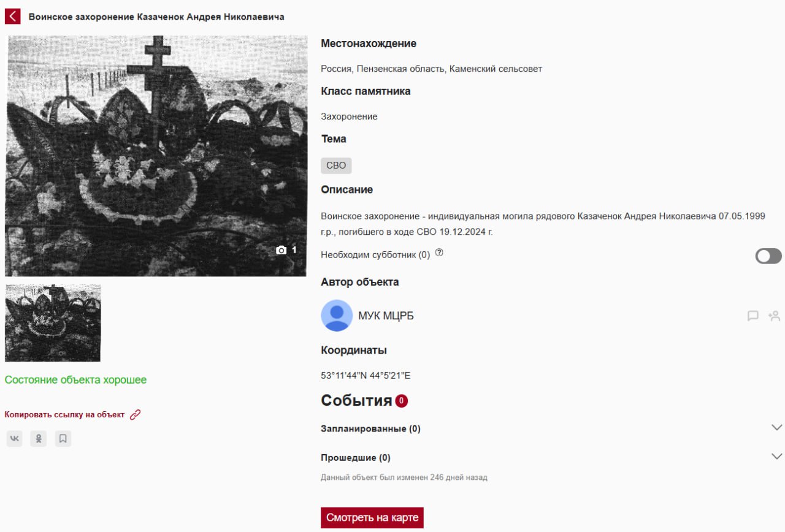Bookmark this object with the flag icon
Screen dimensions: 785x532
63,438
